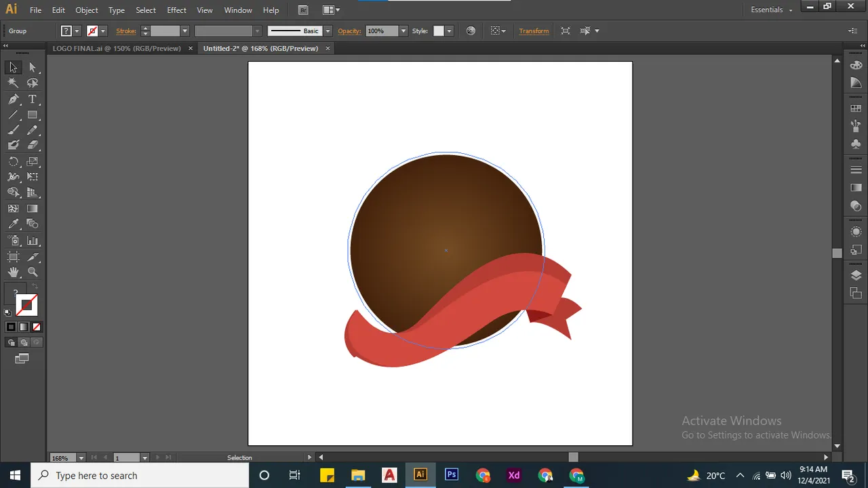Open the Symbols panel club icon
The width and height of the screenshot is (868, 488).
pos(856,144)
